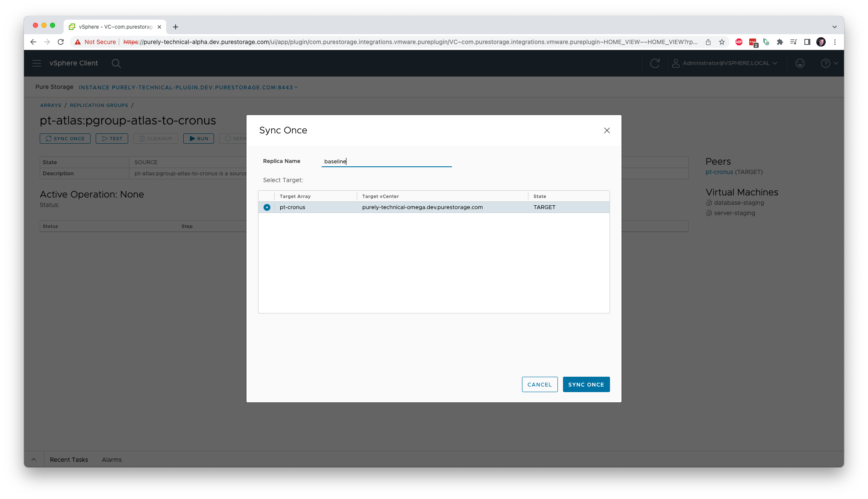The image size is (868, 499).
Task: Open the media control playlist icon
Action: [794, 42]
